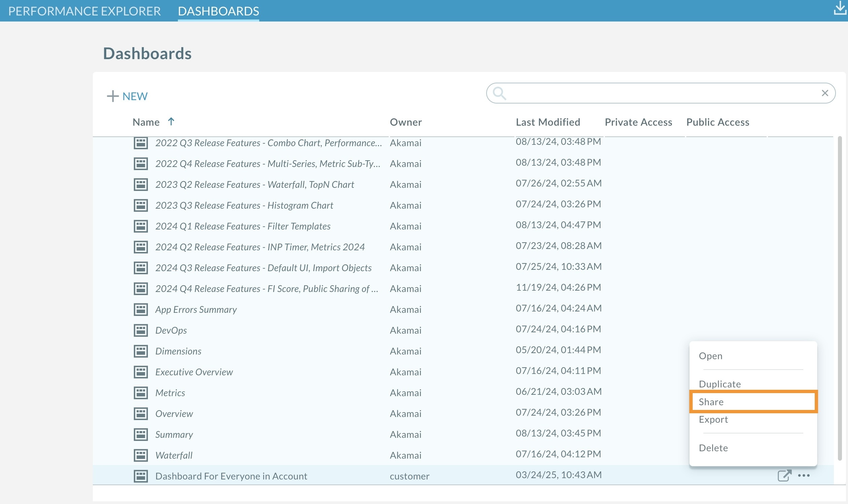Open the Waterfall dashboard
The image size is (848, 504).
[174, 455]
